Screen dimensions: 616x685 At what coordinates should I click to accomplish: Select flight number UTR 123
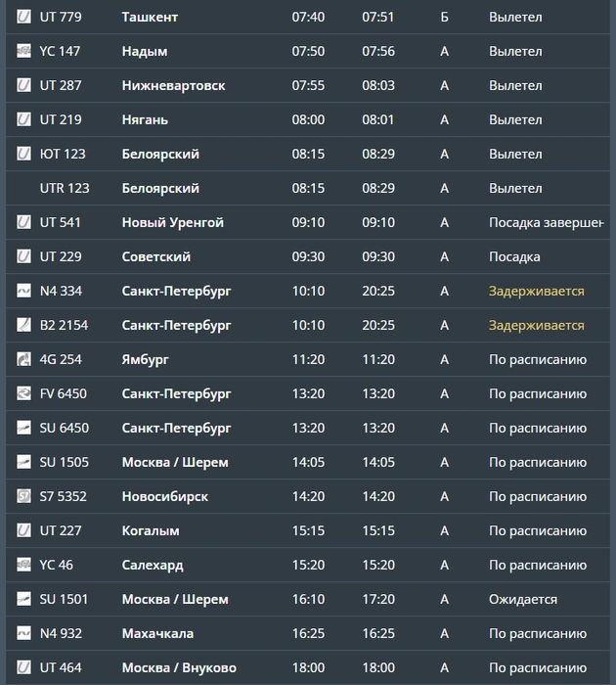[65, 188]
